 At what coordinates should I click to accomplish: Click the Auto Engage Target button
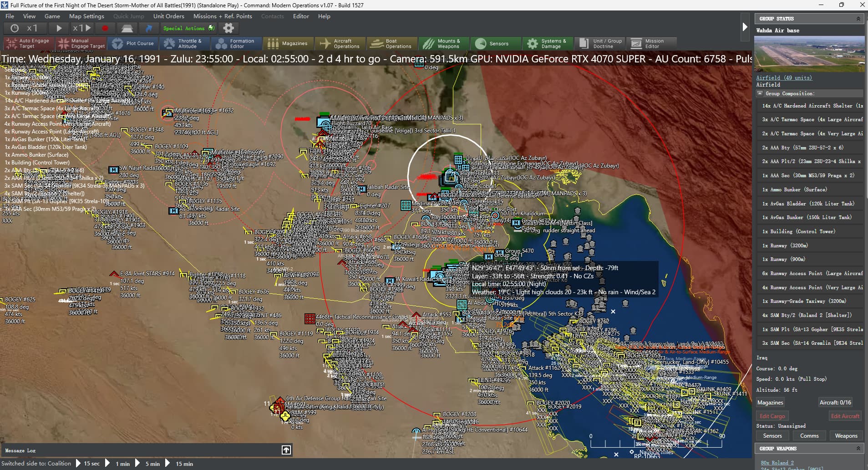pos(29,43)
